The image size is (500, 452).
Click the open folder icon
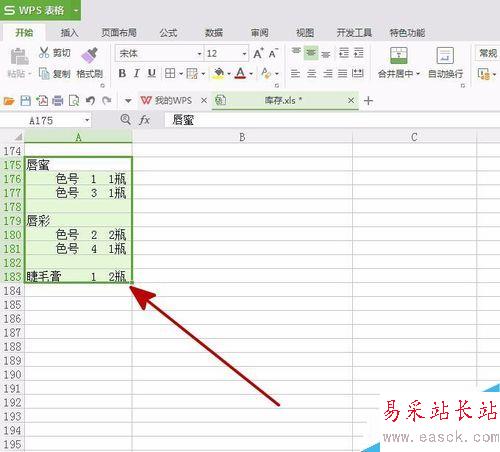coord(9,101)
